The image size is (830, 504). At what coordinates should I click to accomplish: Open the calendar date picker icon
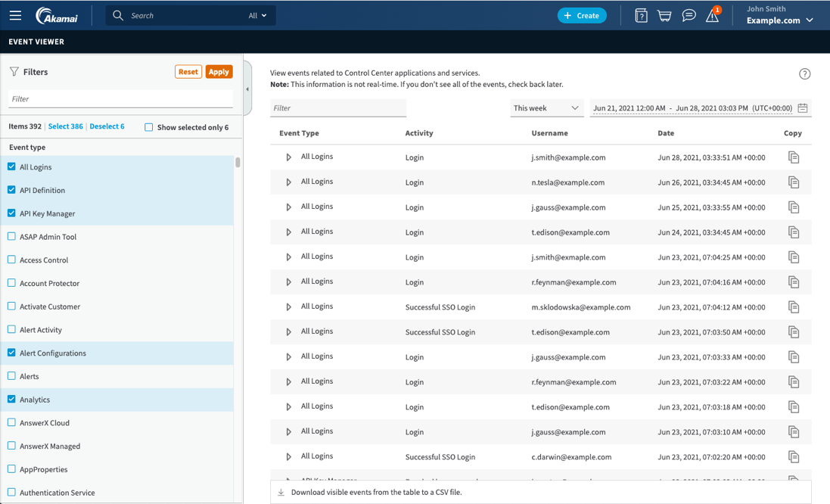click(x=803, y=108)
